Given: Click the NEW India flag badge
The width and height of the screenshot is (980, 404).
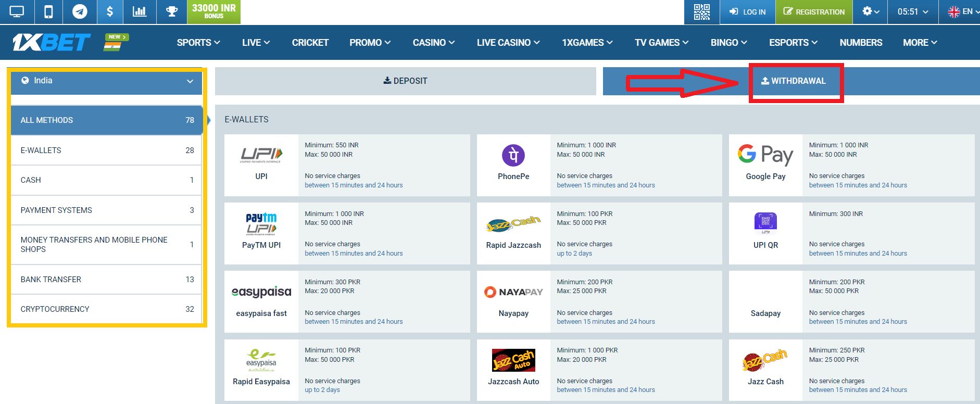Looking at the screenshot, I should click(x=116, y=42).
